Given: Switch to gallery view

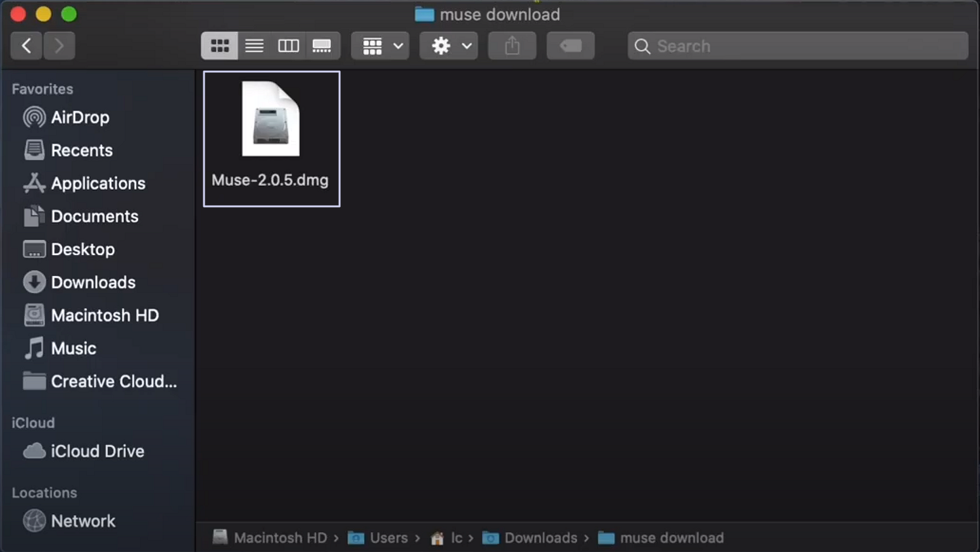Looking at the screenshot, I should 322,46.
